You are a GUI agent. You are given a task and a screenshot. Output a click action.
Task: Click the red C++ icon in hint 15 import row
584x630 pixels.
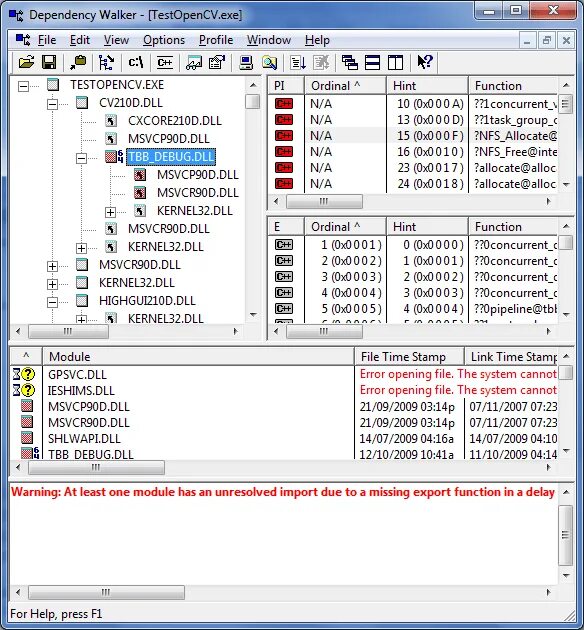(284, 136)
